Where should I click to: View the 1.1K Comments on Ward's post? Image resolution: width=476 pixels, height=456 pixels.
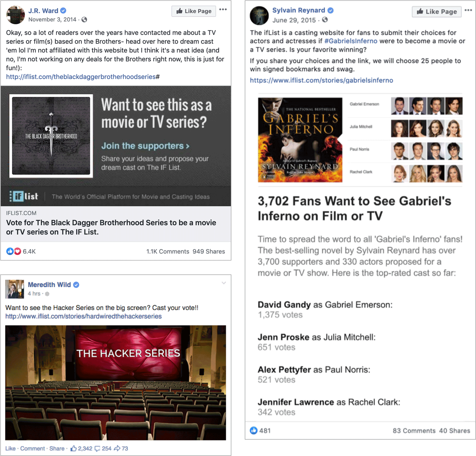pyautogui.click(x=168, y=251)
